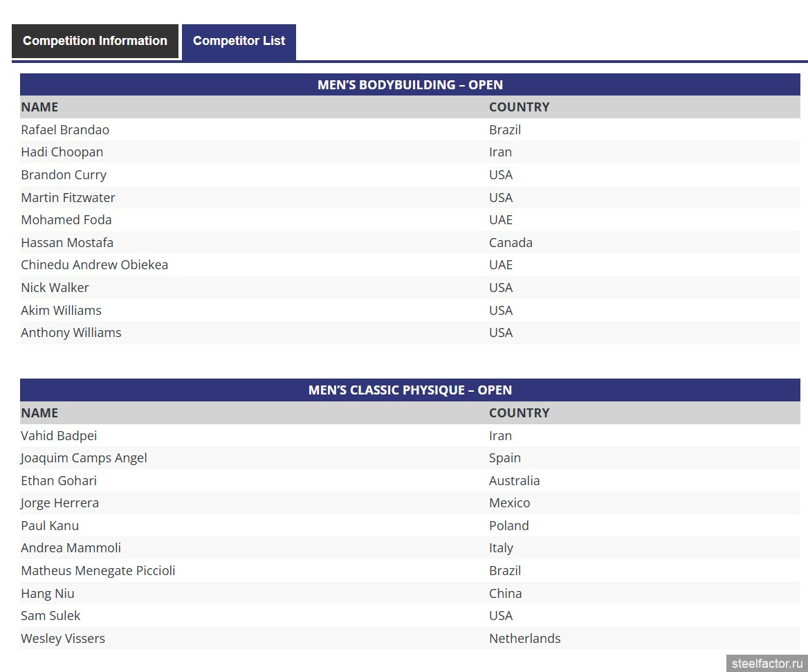Click Matheus Menegate Piccioli's name
Screen dimensions: 808x672
(98, 570)
